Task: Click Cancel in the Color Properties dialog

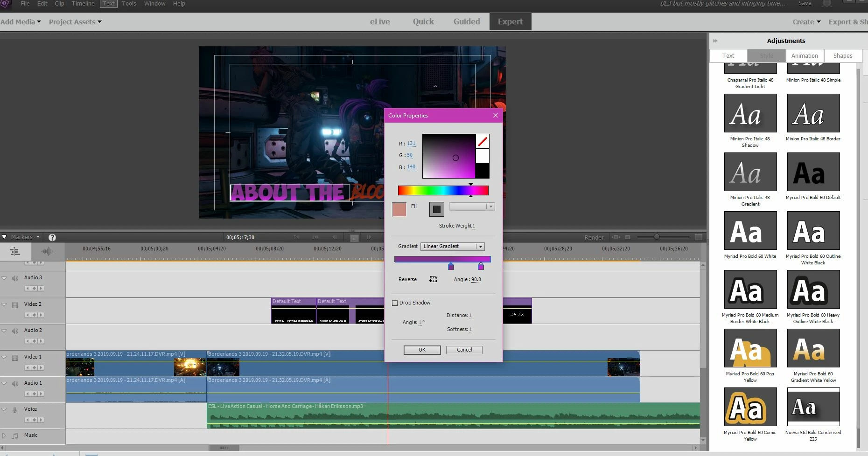Action: (464, 350)
